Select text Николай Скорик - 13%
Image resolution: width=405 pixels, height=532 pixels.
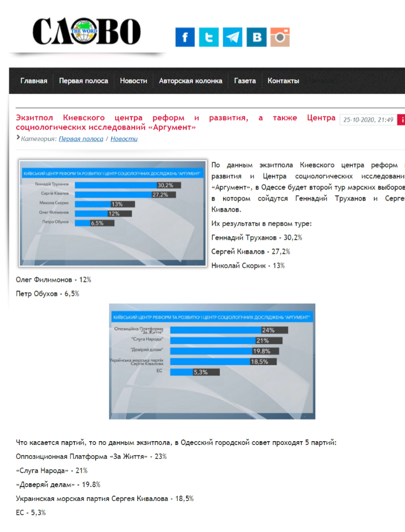point(248,265)
